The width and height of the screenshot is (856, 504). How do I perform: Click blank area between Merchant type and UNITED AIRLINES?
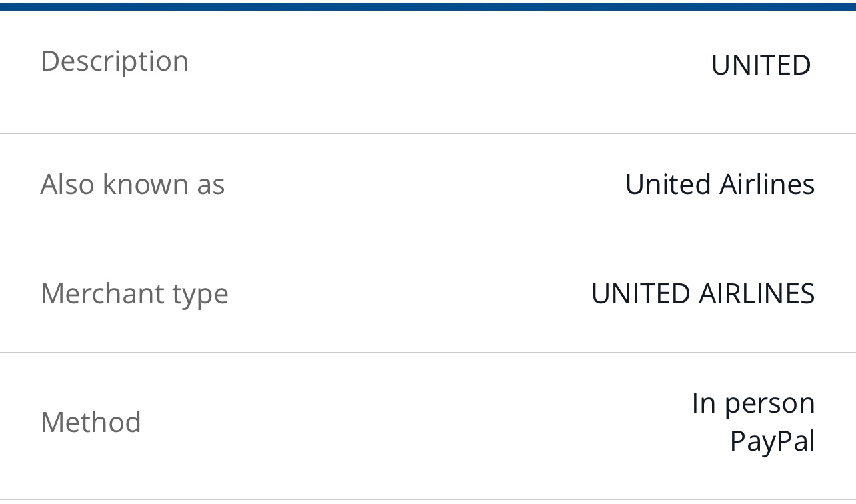point(410,294)
